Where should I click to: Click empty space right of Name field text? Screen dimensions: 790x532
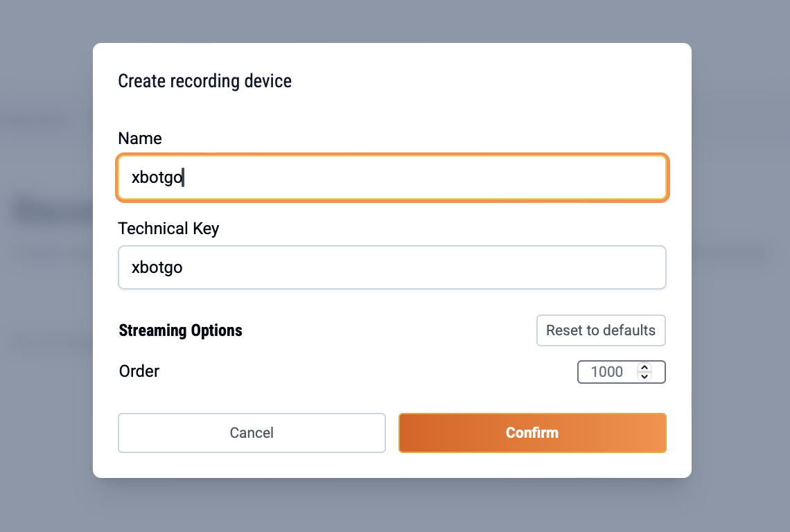450,178
